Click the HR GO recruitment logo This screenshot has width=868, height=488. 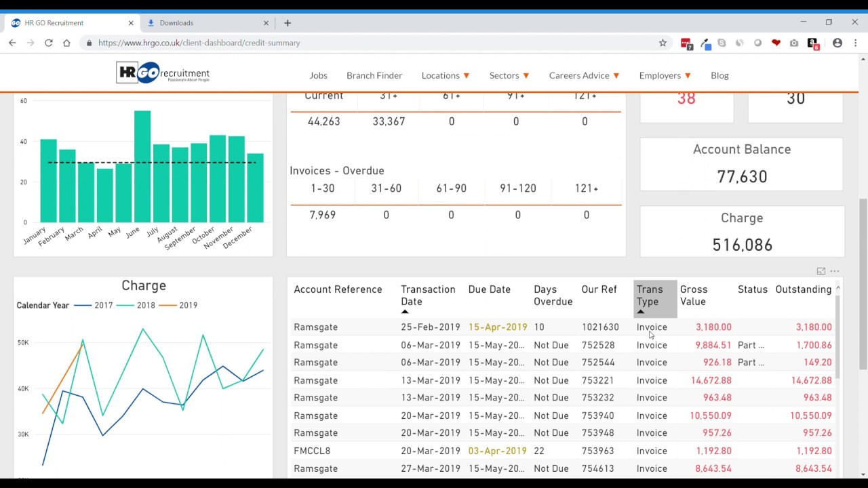coord(163,73)
